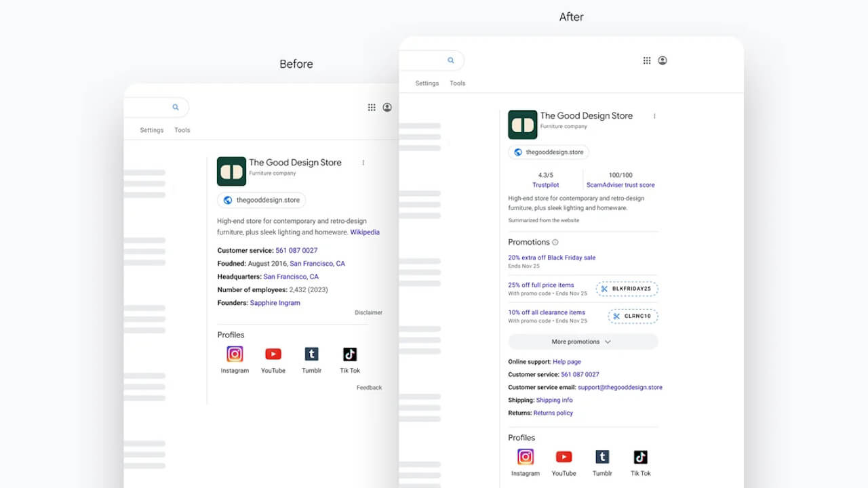Copy the CLRNC10 promo code chip
868x488 pixels.
tap(632, 316)
